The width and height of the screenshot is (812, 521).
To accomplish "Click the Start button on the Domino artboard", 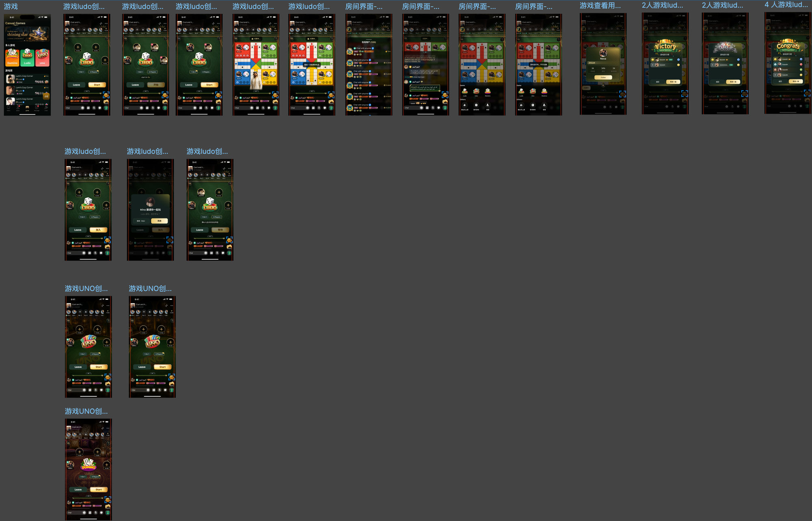I will (99, 489).
